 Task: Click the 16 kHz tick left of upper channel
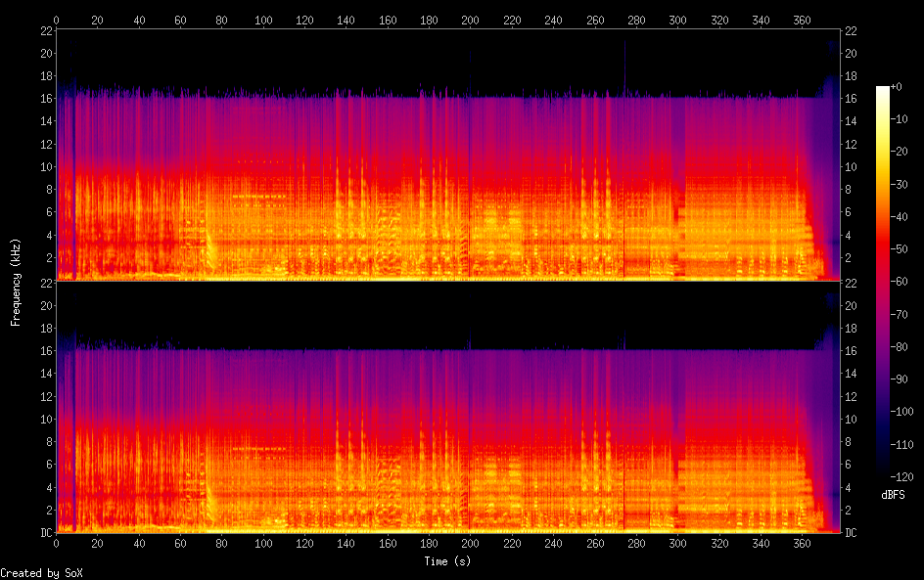[x=46, y=99]
